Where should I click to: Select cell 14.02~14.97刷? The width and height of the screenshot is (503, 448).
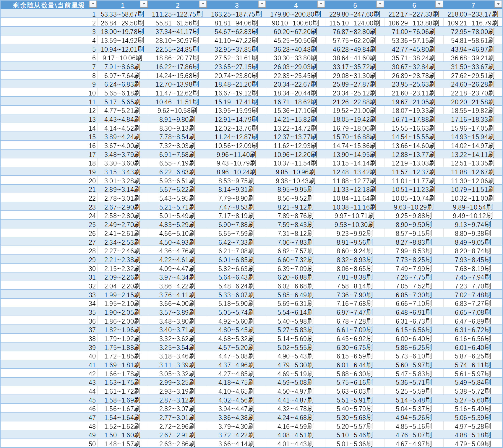click(x=473, y=146)
